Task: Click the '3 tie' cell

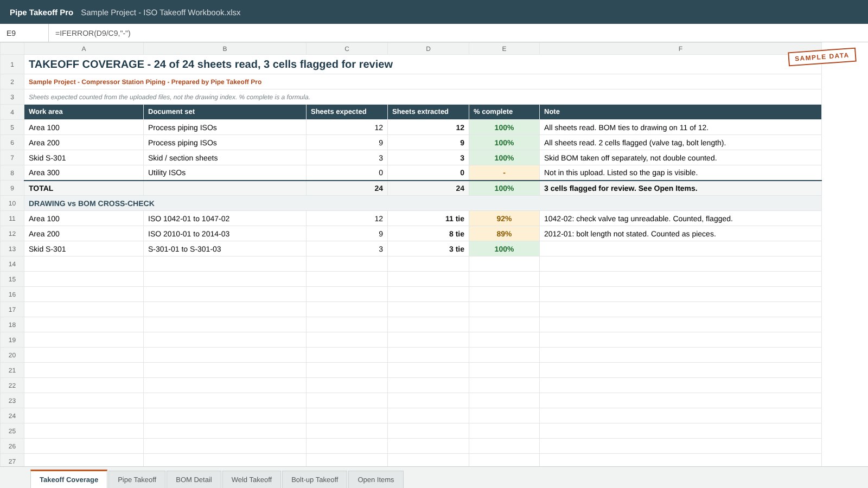Action: point(428,249)
